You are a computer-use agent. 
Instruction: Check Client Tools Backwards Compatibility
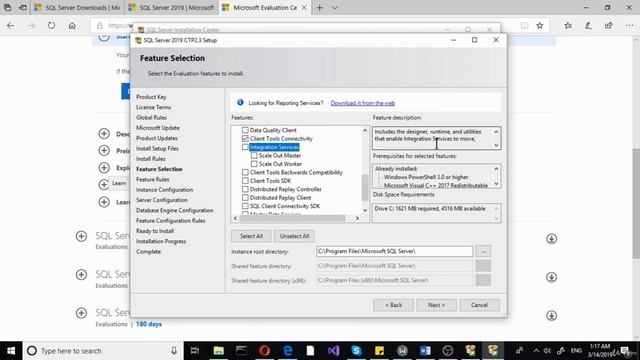click(x=245, y=172)
